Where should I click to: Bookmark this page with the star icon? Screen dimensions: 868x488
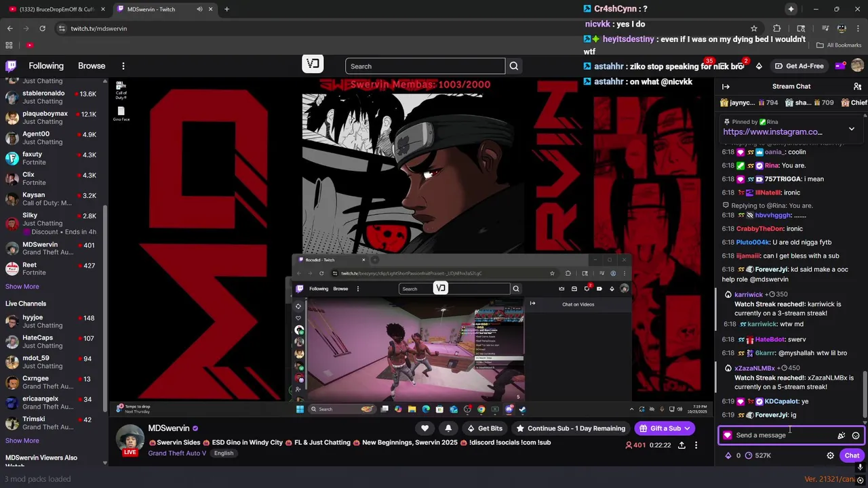click(x=753, y=28)
